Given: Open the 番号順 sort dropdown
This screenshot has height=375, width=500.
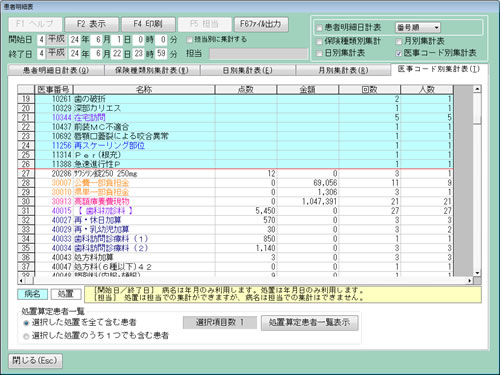Looking at the screenshot, I should coord(418,28).
